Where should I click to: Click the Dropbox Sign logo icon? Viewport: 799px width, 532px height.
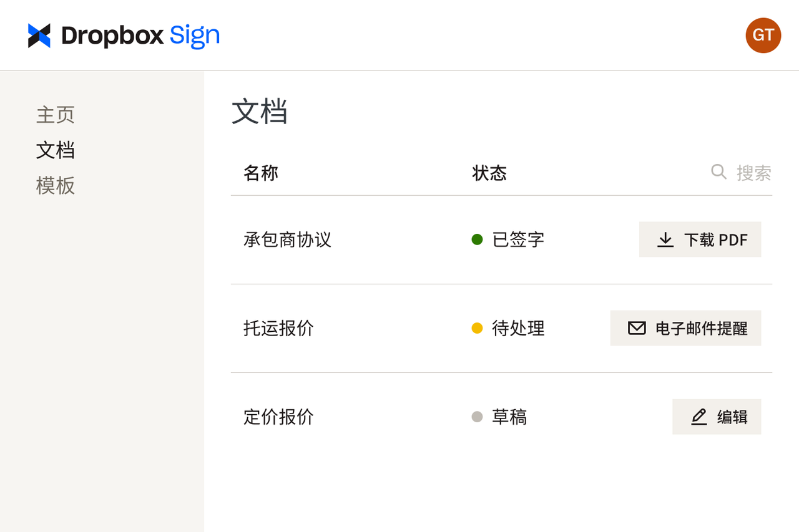pyautogui.click(x=37, y=35)
